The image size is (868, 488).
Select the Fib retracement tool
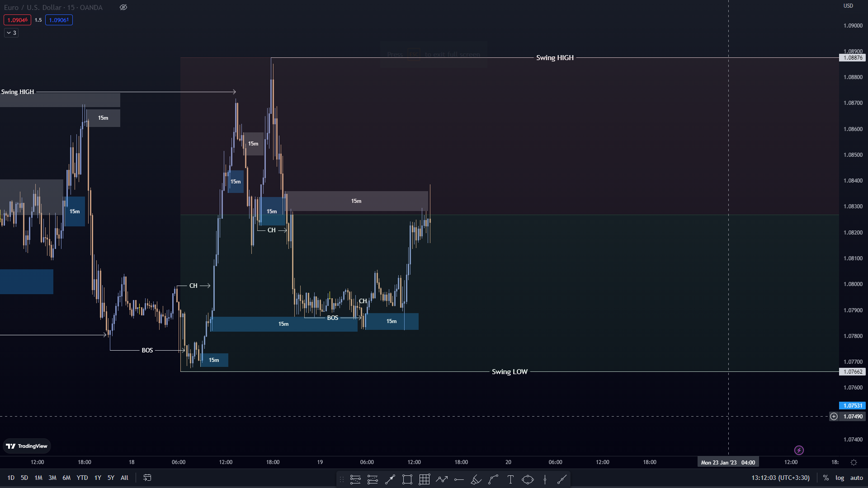pos(355,479)
